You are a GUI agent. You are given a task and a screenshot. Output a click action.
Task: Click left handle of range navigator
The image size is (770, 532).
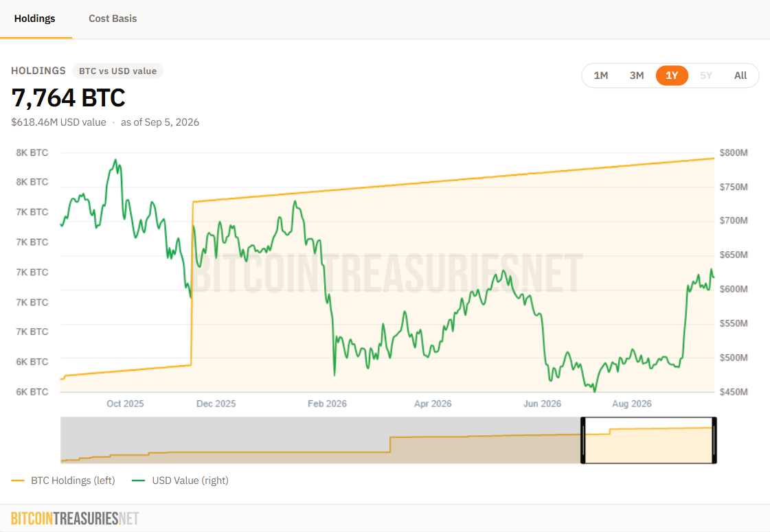(x=583, y=440)
